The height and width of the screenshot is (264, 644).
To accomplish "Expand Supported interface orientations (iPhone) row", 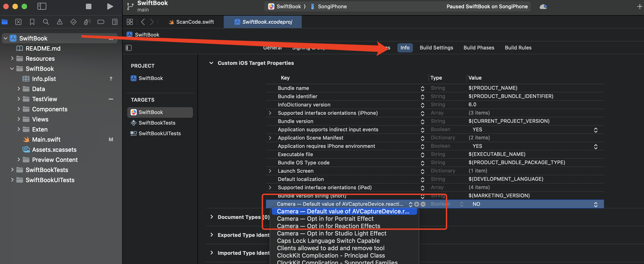I will click(x=270, y=113).
